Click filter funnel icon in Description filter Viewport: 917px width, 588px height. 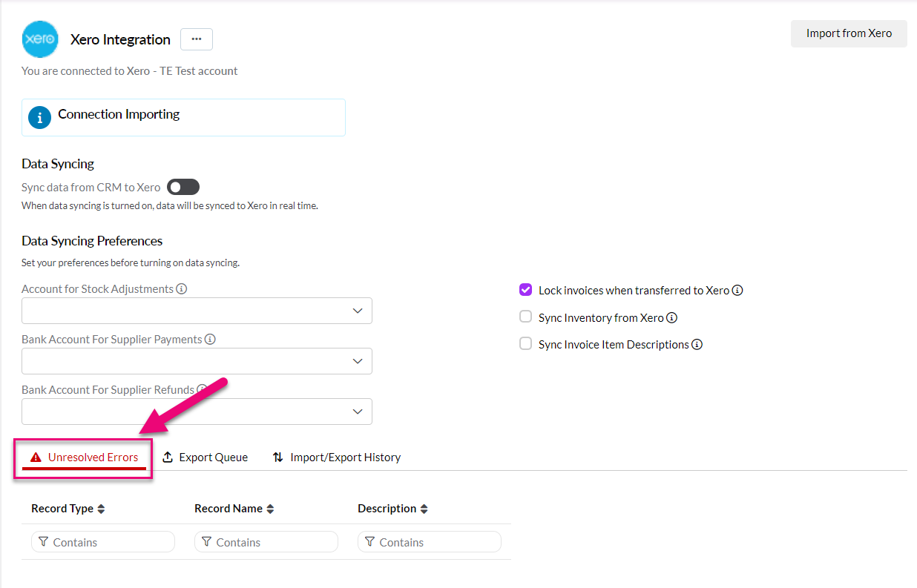tap(369, 542)
